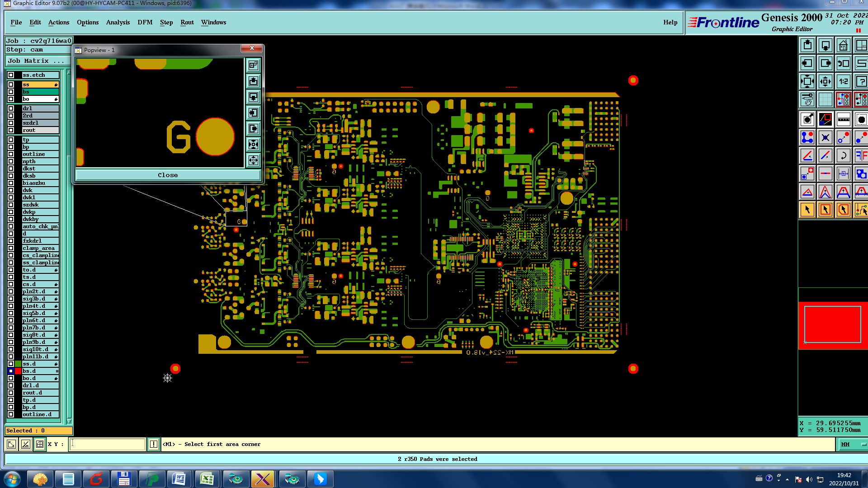Click the Home view icon

(x=843, y=46)
